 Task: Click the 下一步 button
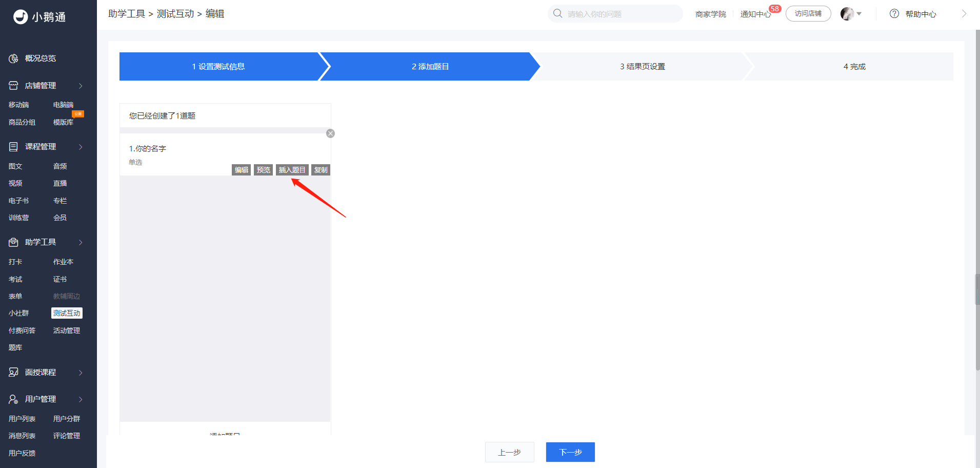tap(570, 452)
